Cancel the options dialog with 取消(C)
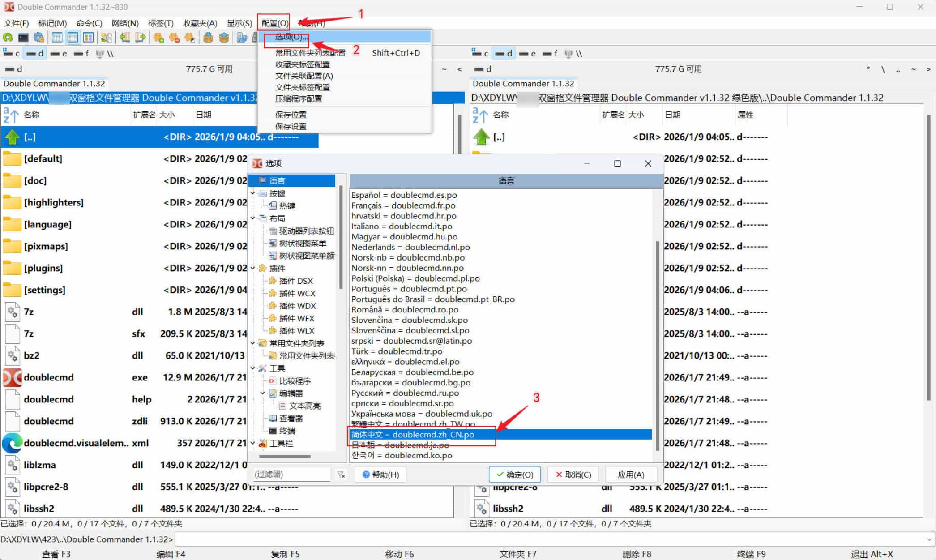The height and width of the screenshot is (560, 936). click(x=573, y=474)
